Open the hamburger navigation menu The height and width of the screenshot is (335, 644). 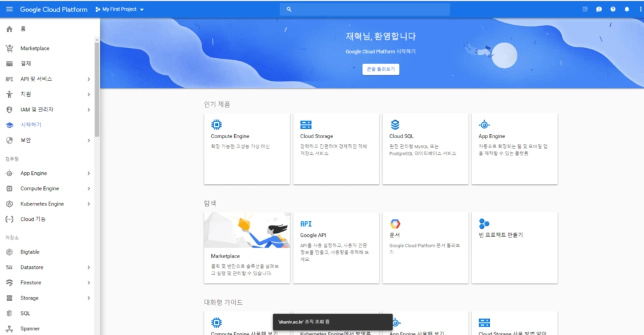coord(9,9)
